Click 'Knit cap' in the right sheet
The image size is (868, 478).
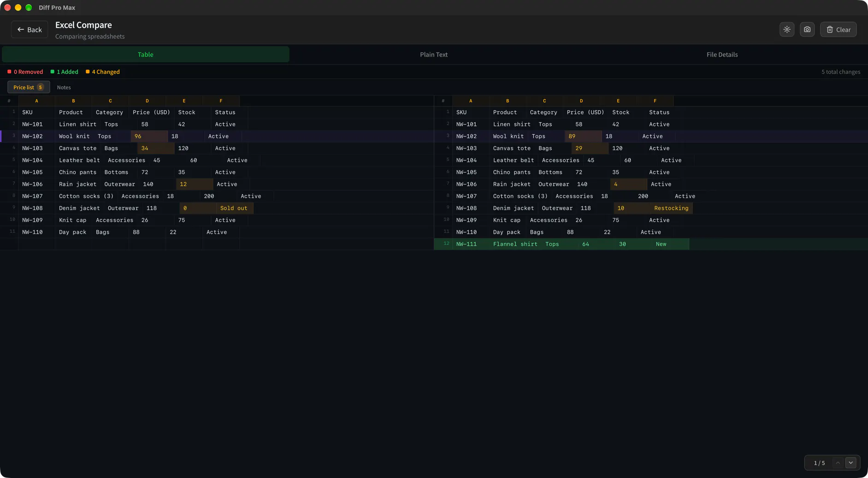click(508, 220)
